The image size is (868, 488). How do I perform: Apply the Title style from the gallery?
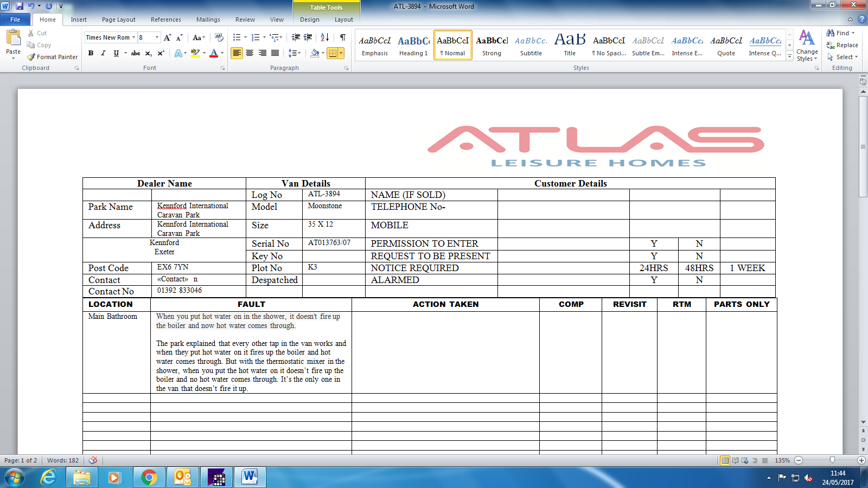click(570, 45)
